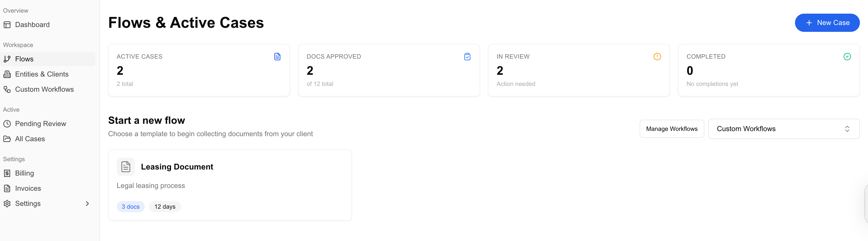Click the Completed checkmark icon
This screenshot has width=868, height=241.
(847, 57)
